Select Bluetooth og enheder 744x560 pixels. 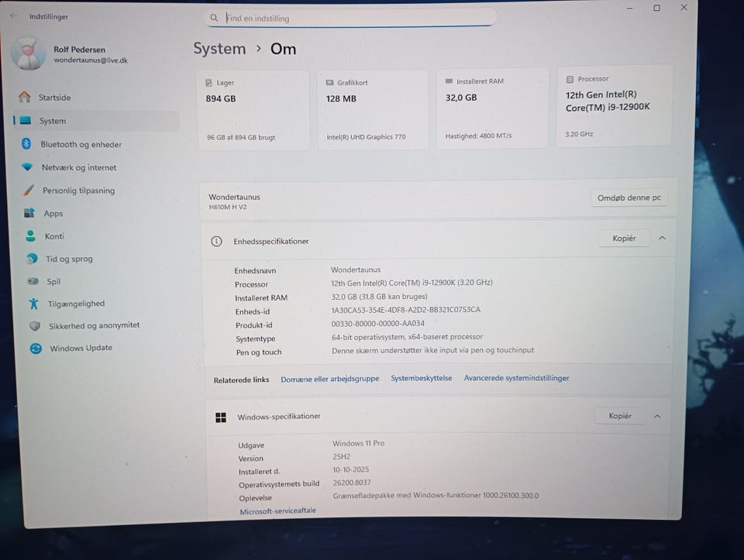(x=96, y=143)
